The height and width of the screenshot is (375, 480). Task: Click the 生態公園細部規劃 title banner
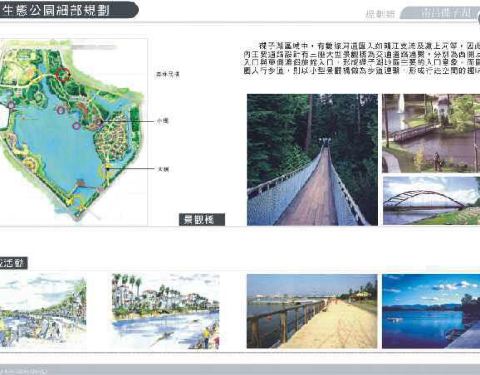[68, 10]
